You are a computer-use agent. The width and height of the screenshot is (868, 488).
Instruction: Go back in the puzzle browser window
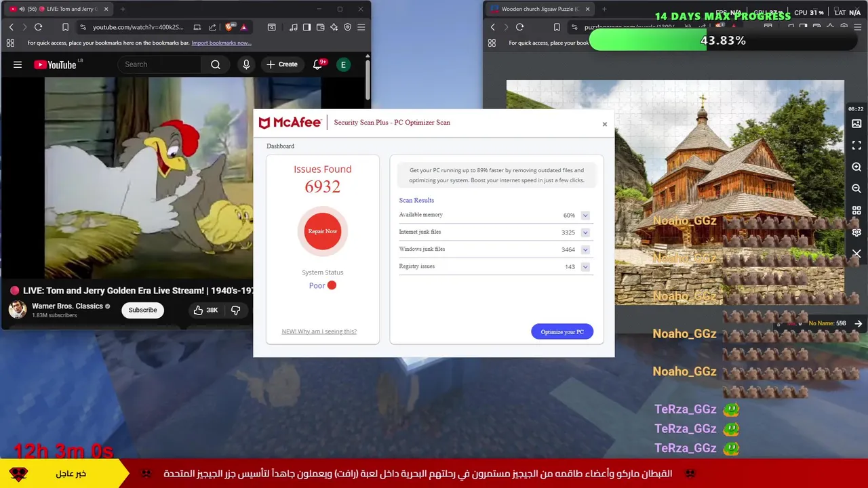tap(493, 27)
